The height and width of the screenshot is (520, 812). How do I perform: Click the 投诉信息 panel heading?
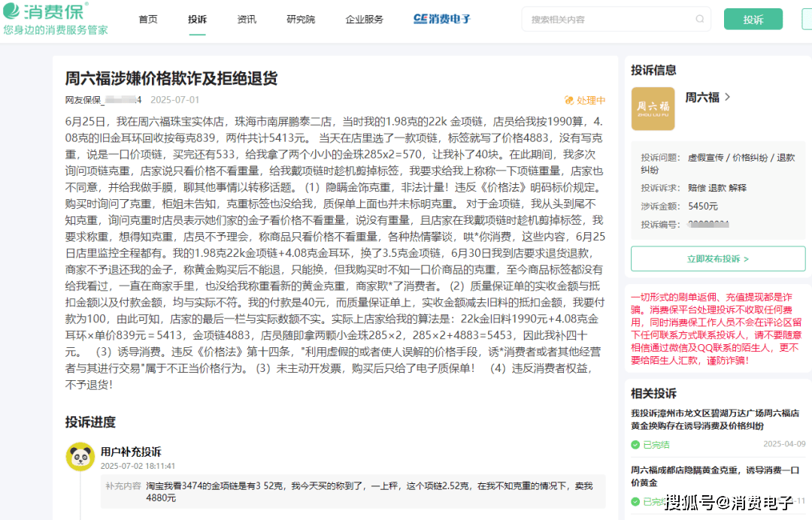click(x=653, y=70)
